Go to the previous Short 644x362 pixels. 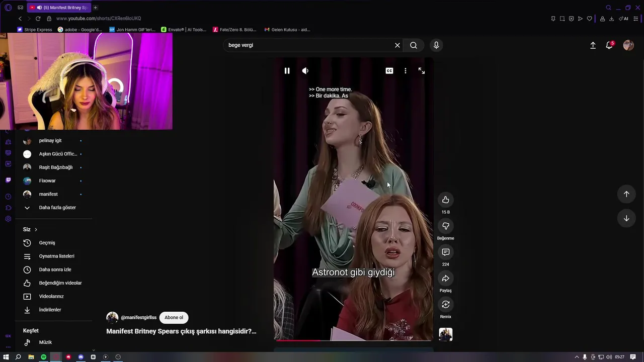tap(626, 194)
